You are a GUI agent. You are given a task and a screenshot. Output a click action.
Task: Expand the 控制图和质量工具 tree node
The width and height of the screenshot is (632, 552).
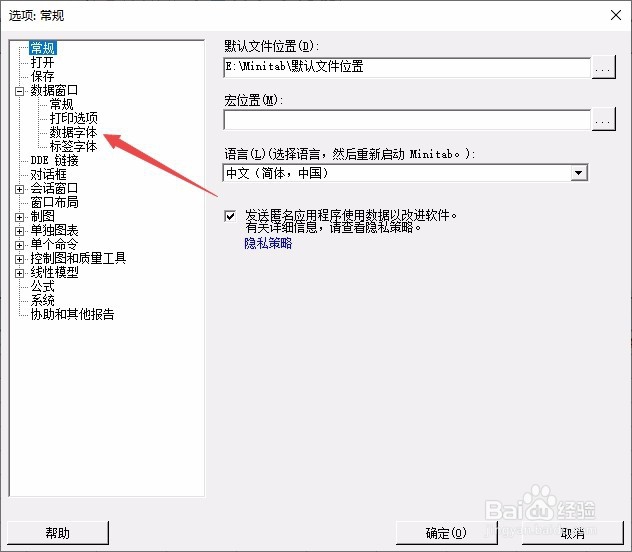[x=19, y=259]
